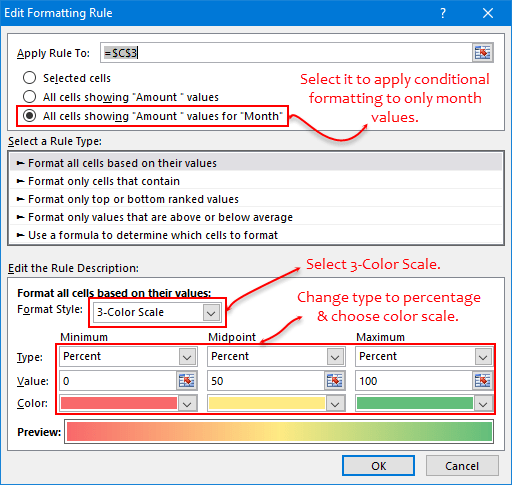Expand the Minimum color dropdown arrow
This screenshot has height=485, width=512.
coord(187,404)
